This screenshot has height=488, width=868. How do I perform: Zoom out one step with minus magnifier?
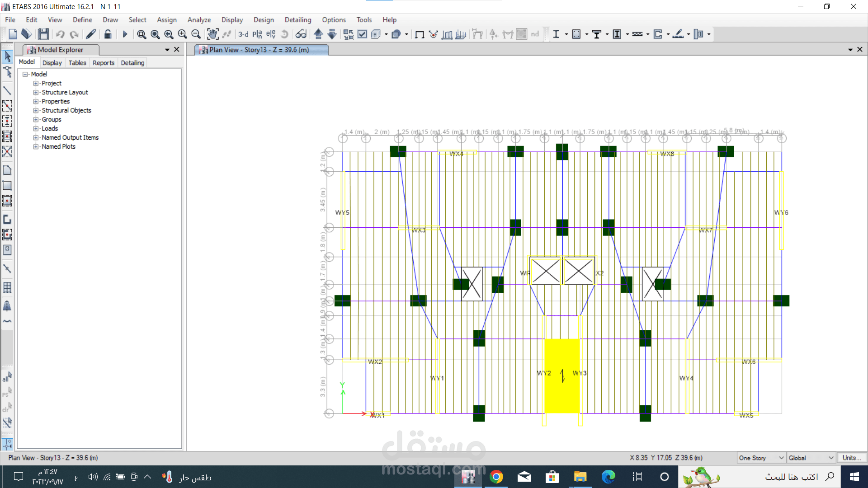point(196,34)
